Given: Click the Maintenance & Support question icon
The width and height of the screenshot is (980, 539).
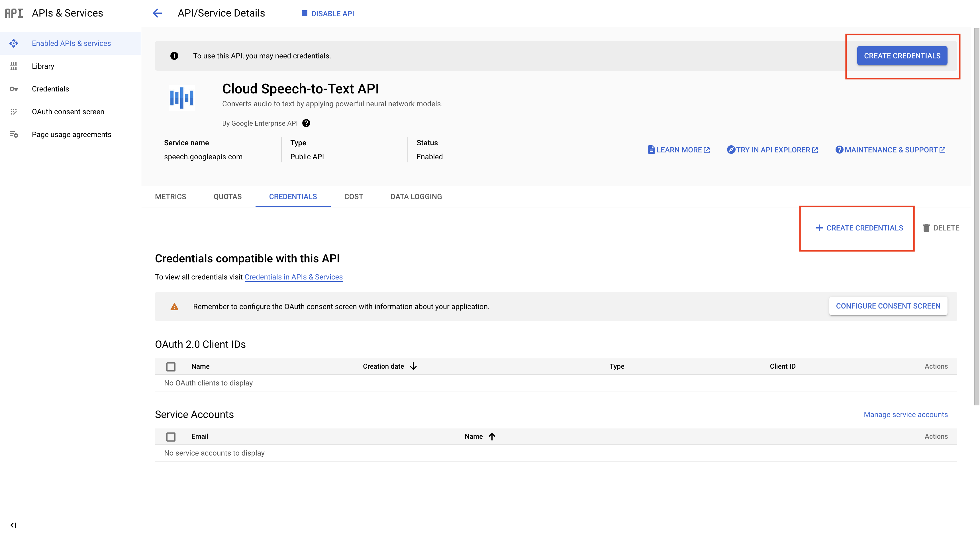Looking at the screenshot, I should point(839,150).
